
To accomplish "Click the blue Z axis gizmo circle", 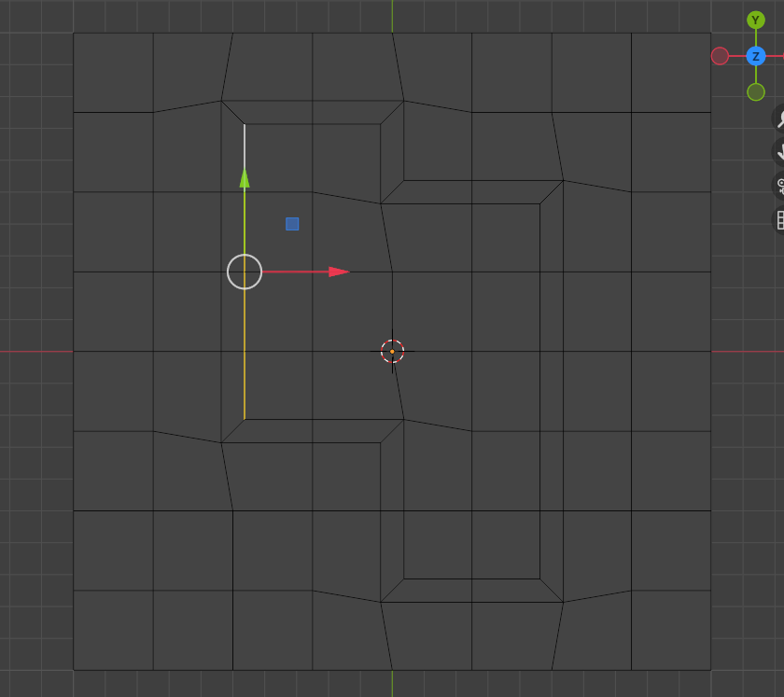I will coord(755,56).
